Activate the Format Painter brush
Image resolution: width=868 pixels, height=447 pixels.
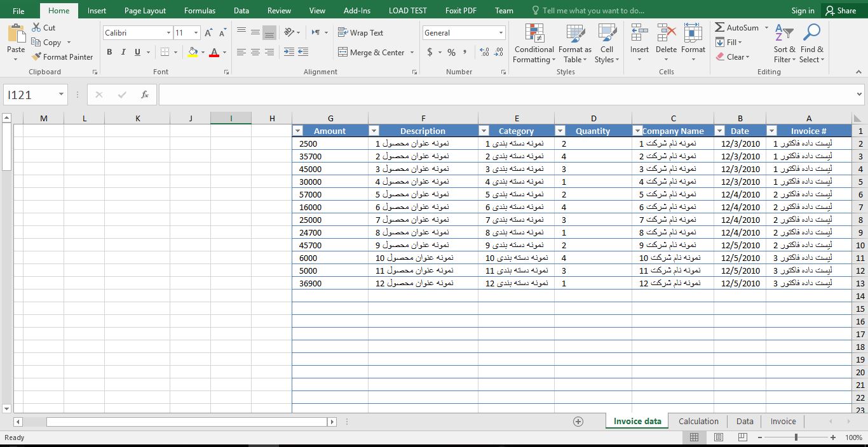pos(36,57)
